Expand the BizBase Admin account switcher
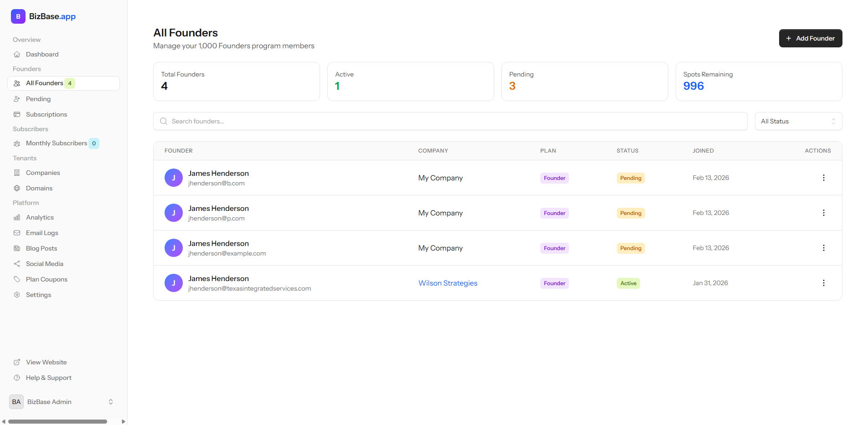868x425 pixels. point(62,402)
